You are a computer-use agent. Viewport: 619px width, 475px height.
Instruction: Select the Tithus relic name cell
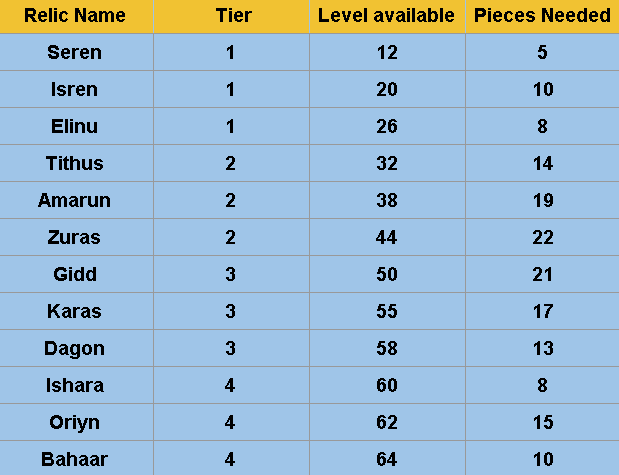(x=75, y=163)
